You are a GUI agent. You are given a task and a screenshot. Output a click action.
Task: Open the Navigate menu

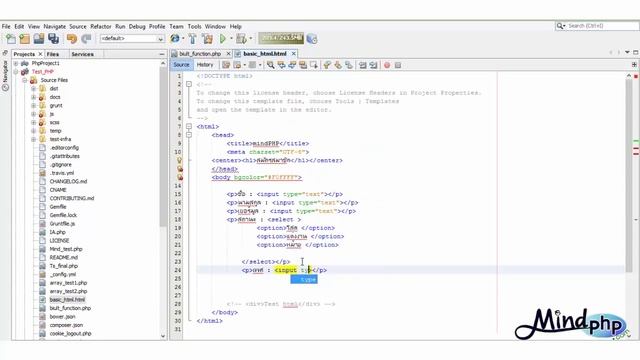tap(54, 26)
